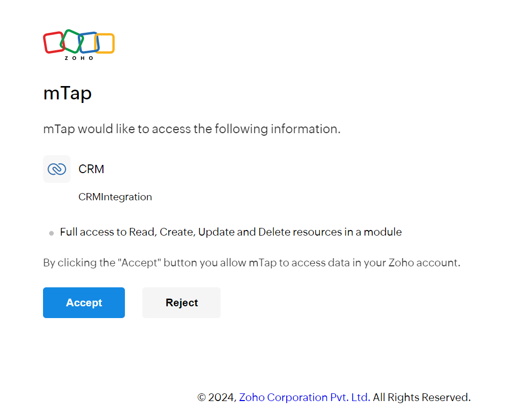Click the yellow square in Zoho logo
This screenshot has width=515, height=420.
pyautogui.click(x=105, y=45)
